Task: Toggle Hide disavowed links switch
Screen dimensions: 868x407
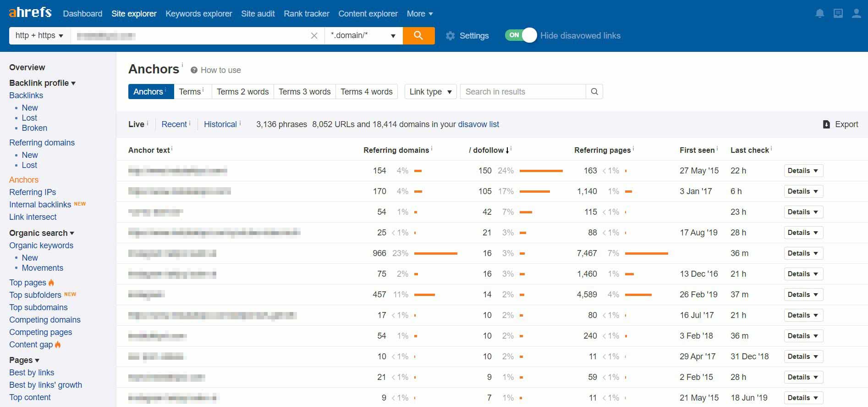Action: pyautogui.click(x=521, y=35)
